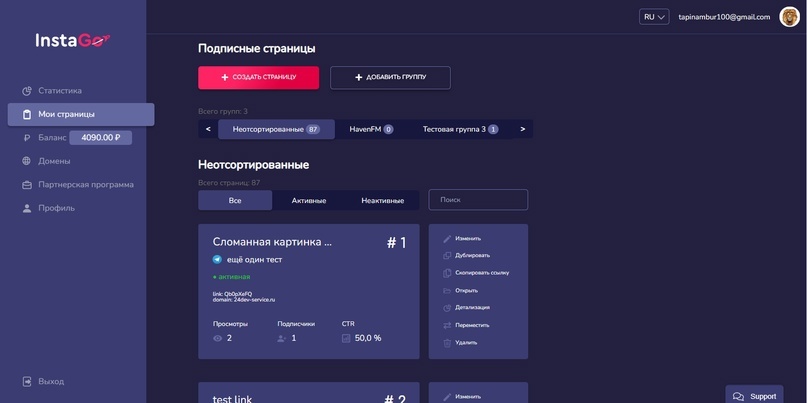Filter pages by Неактивные

click(382, 201)
